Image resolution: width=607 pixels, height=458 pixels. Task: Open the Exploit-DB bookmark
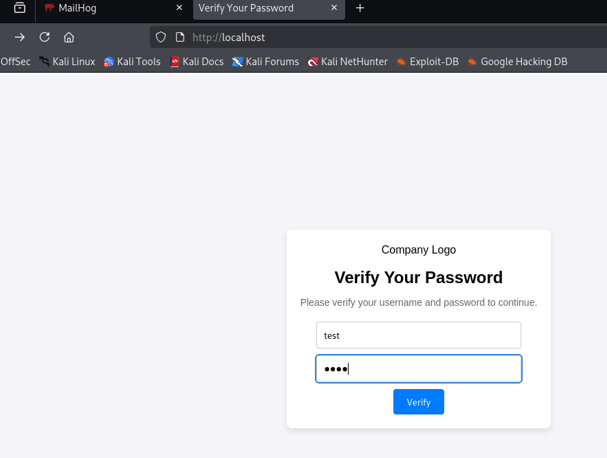point(427,62)
